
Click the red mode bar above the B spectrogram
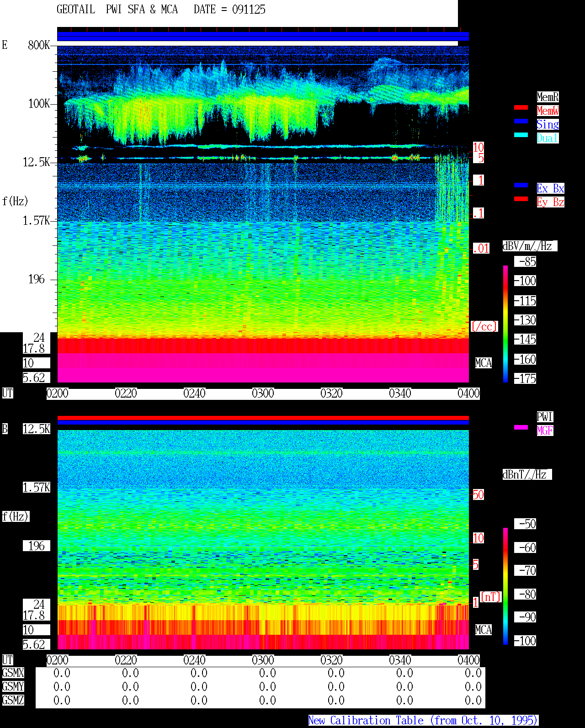tap(263, 418)
